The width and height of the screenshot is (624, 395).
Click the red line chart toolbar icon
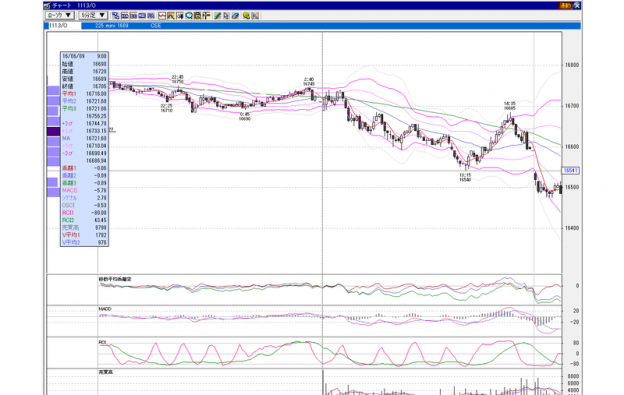(162, 16)
